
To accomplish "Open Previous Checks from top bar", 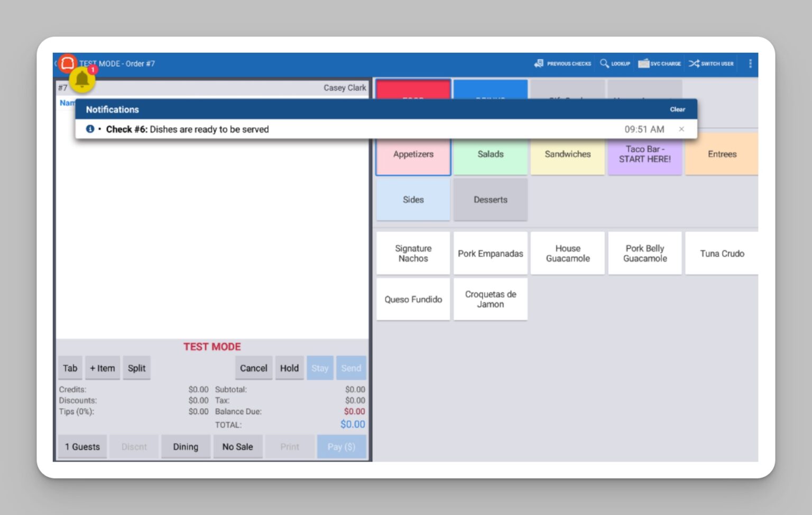I will coord(562,63).
